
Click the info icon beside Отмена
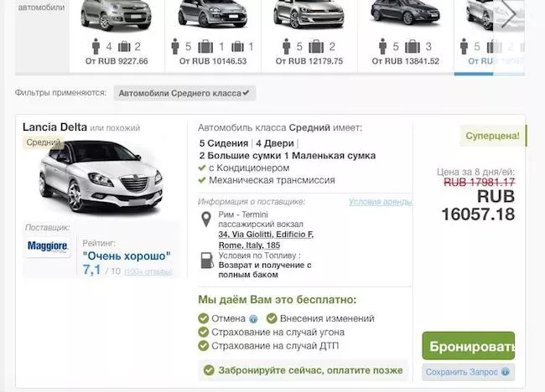click(253, 319)
